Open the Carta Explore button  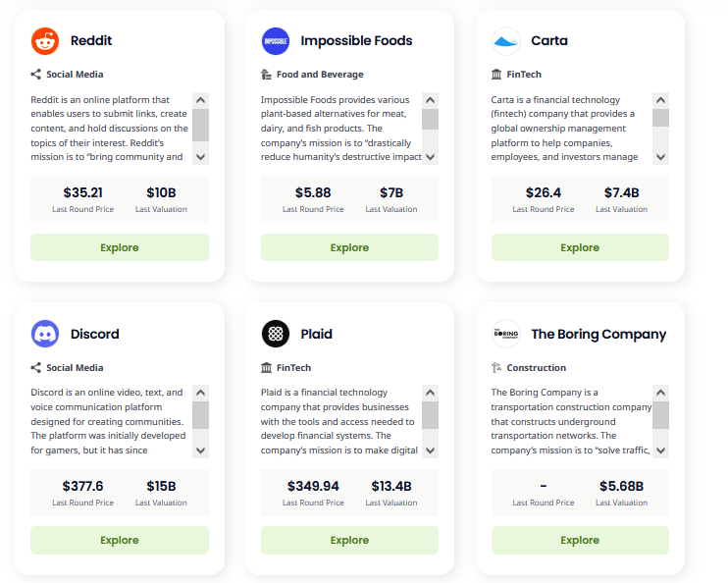580,247
